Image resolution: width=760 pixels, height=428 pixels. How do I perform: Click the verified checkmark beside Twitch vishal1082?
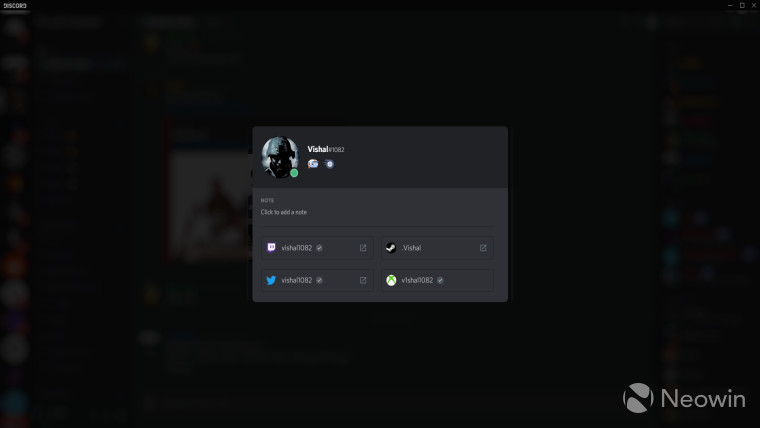tap(319, 248)
